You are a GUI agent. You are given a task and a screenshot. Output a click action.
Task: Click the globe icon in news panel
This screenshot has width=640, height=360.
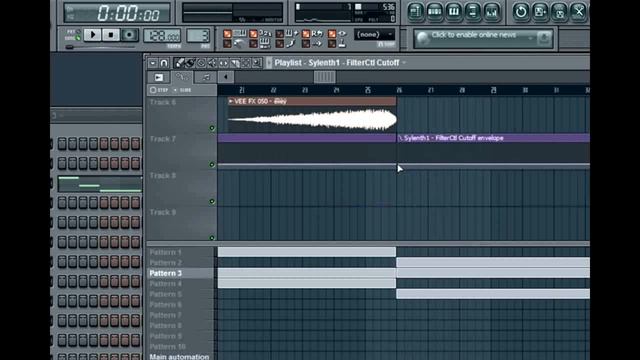pyautogui.click(x=423, y=38)
